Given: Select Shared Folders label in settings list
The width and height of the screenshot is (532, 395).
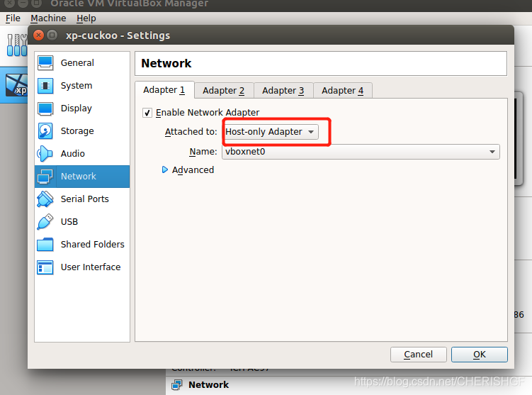Looking at the screenshot, I should [x=93, y=245].
